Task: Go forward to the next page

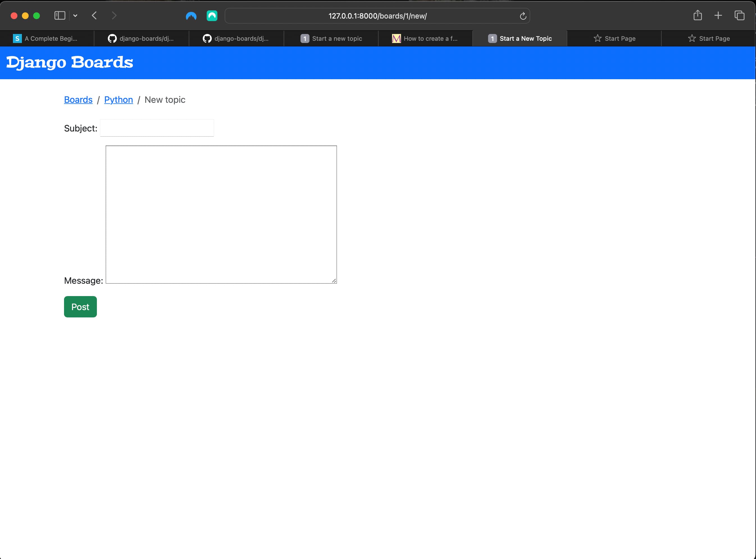Action: coord(114,15)
